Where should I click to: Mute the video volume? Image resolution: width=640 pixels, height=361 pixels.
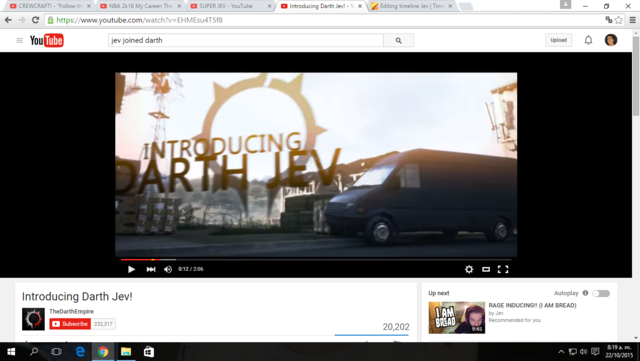pyautogui.click(x=168, y=269)
